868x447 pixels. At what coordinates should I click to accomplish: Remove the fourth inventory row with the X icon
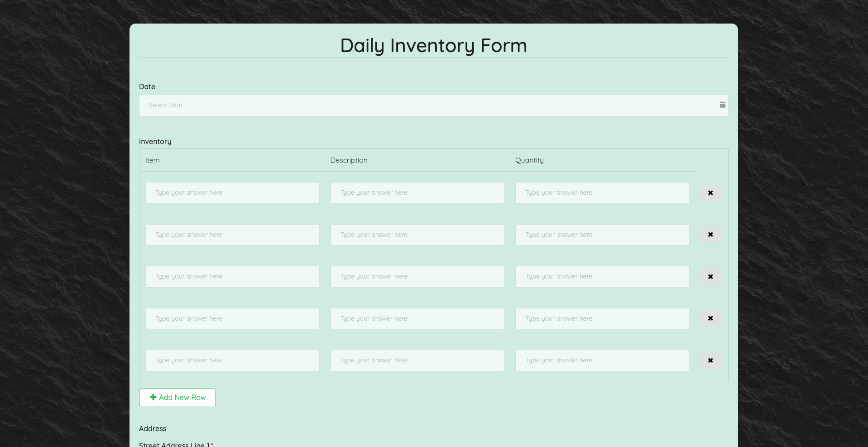point(710,318)
